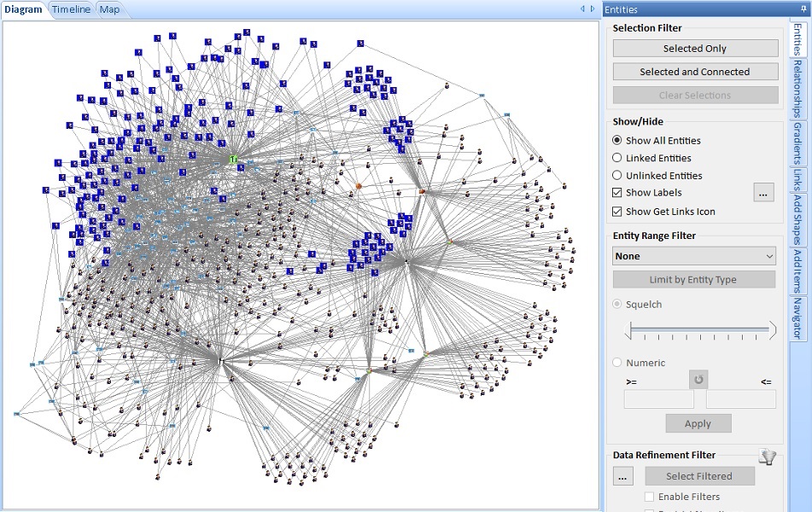Uncheck the Show Get Links Icon checkbox
The width and height of the screenshot is (812, 512).
click(x=616, y=211)
